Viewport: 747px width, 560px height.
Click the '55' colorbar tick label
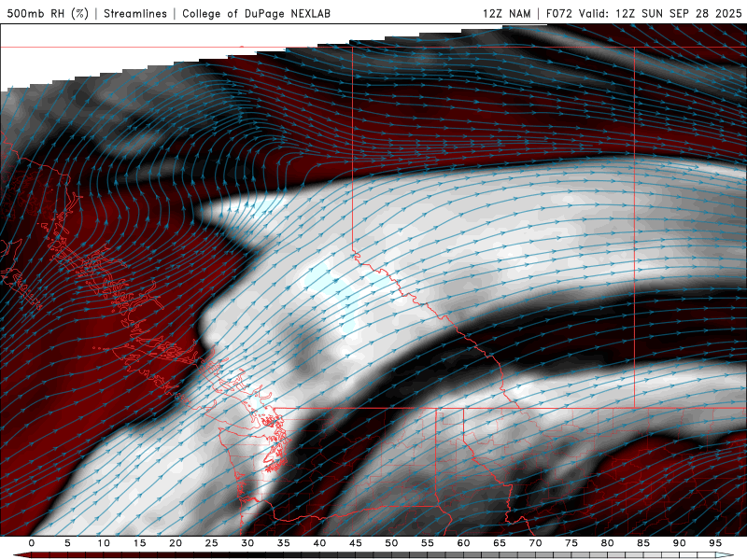428,543
